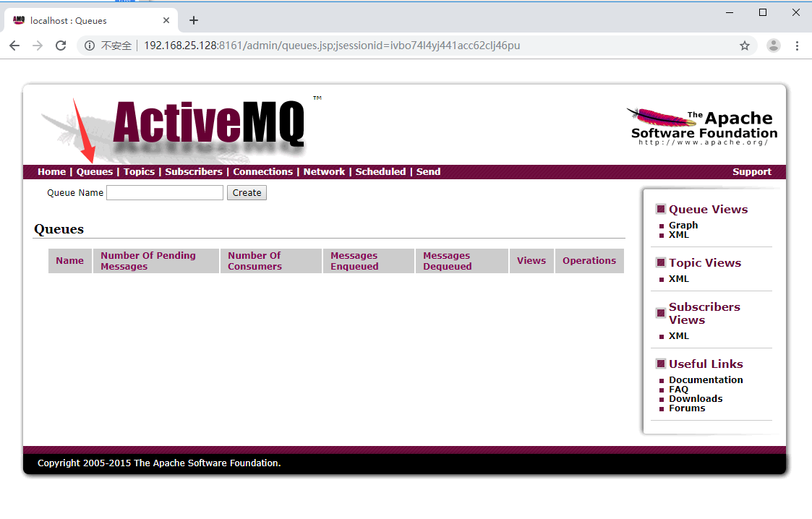The image size is (812, 519).
Task: Select the localhost : Queues browser tab
Action: point(91,20)
